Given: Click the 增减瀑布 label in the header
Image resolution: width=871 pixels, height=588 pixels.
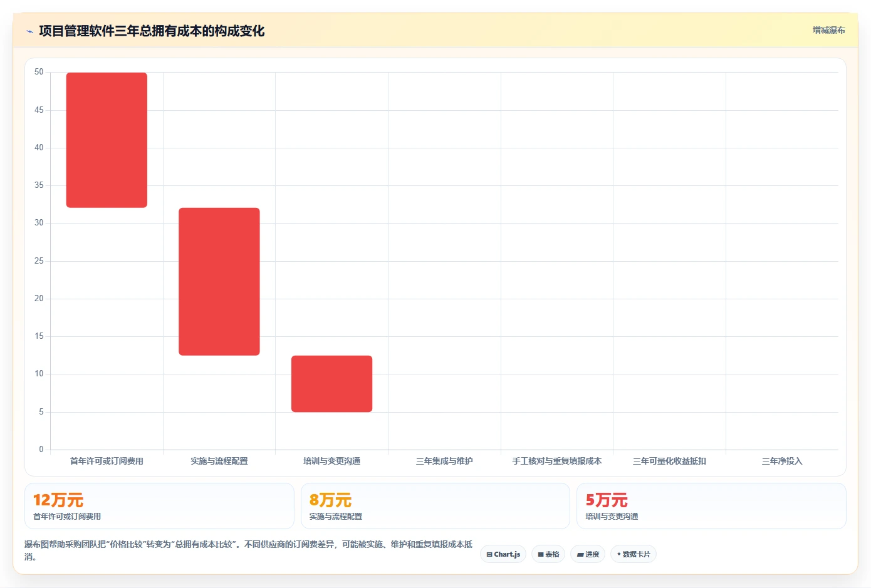Looking at the screenshot, I should click(x=828, y=30).
